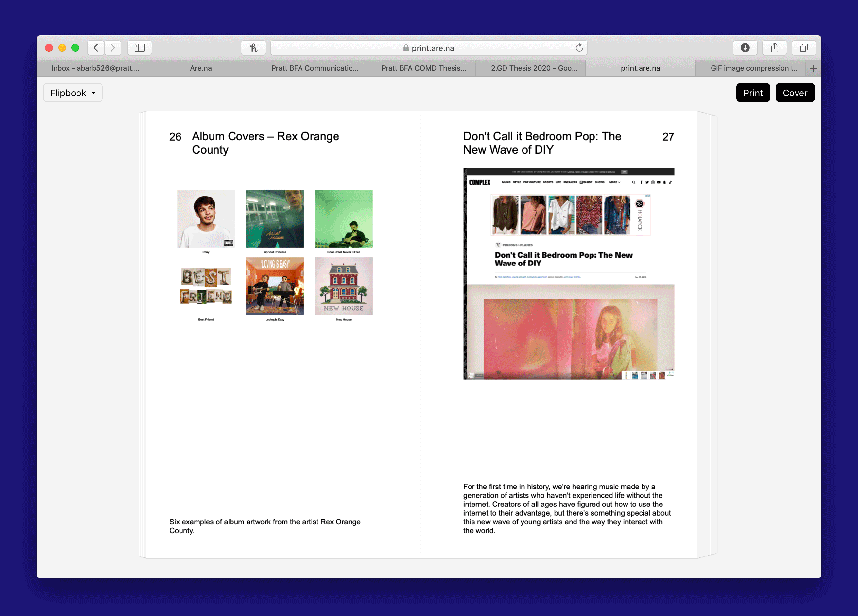Screen dimensions: 858x616
Task: Click the Loving Is Easy album cover
Action: [275, 286]
